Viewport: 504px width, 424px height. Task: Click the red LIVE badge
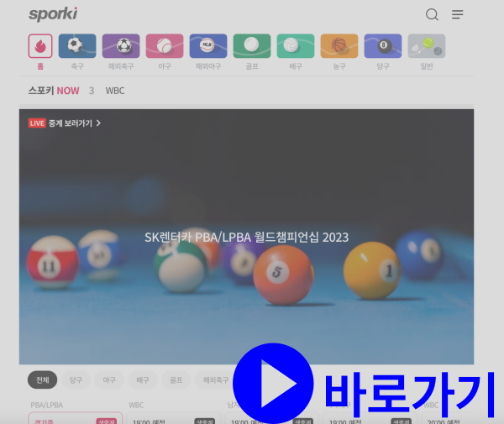click(x=37, y=123)
